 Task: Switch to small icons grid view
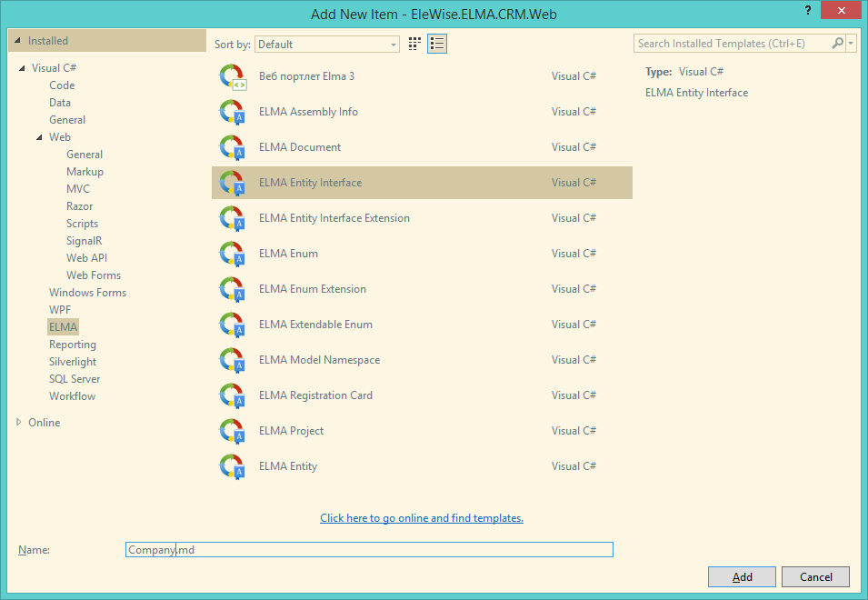(414, 44)
